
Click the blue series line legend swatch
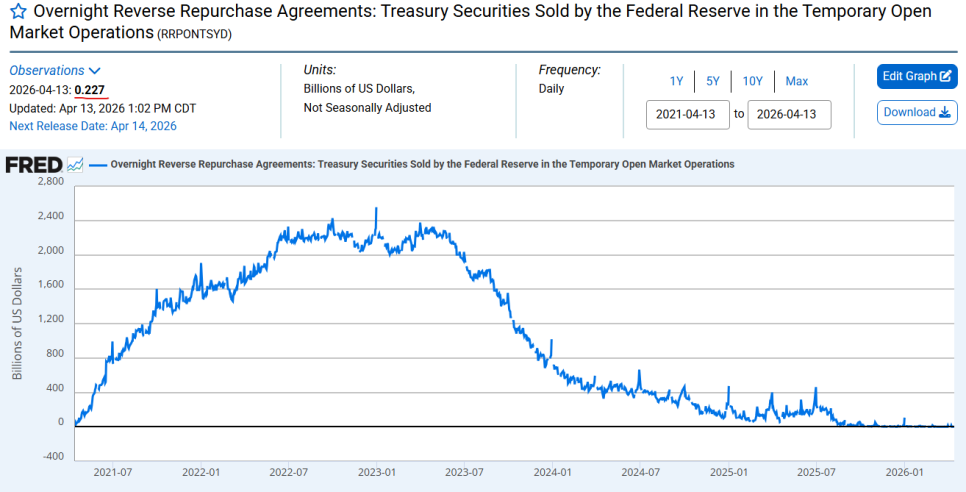click(98, 165)
